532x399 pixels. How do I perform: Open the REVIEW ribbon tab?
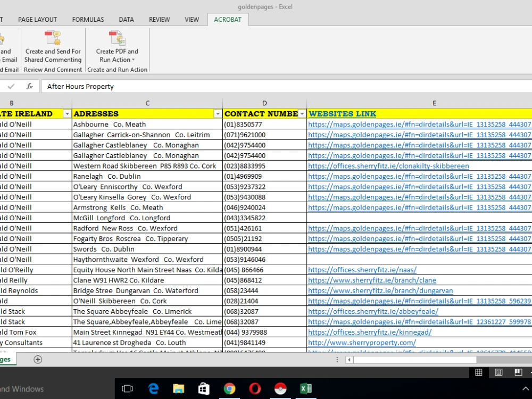(x=159, y=20)
